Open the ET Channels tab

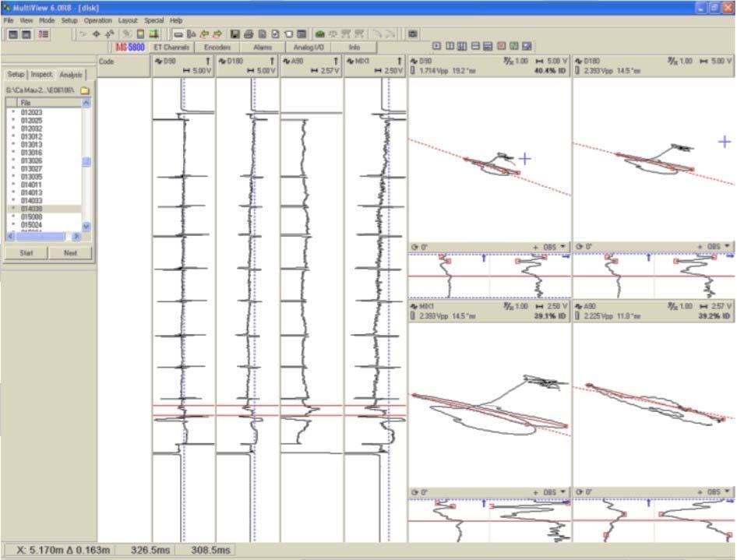[x=171, y=47]
